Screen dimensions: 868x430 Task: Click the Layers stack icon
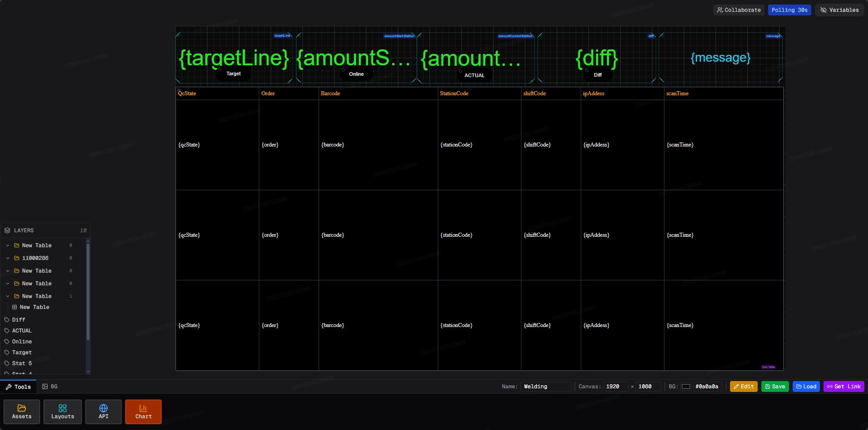(x=7, y=230)
